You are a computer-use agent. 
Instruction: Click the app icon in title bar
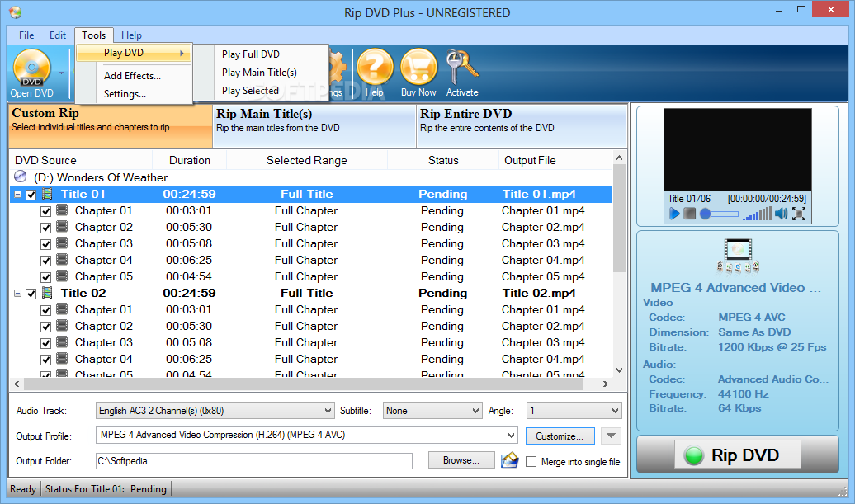coord(15,12)
